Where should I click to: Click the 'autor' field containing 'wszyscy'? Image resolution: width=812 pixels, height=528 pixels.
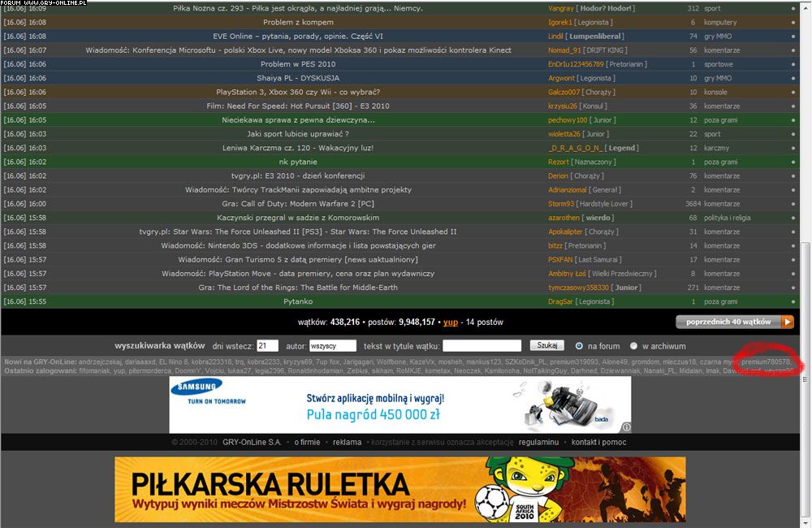tap(333, 345)
